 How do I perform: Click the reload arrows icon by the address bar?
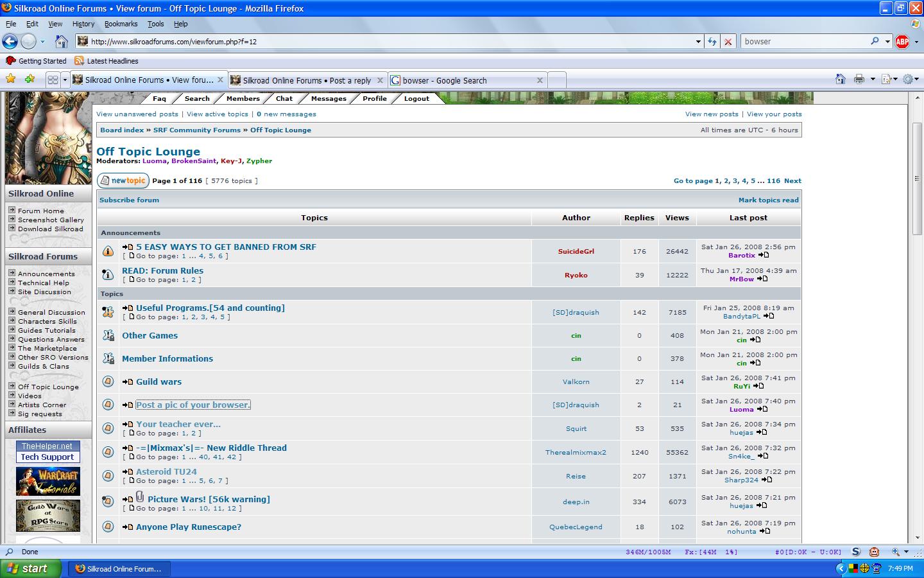pos(712,42)
